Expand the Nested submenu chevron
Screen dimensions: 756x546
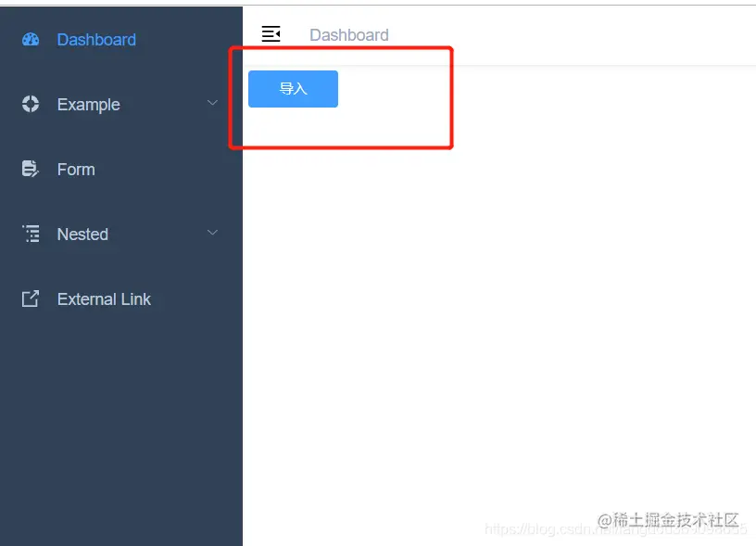212,233
